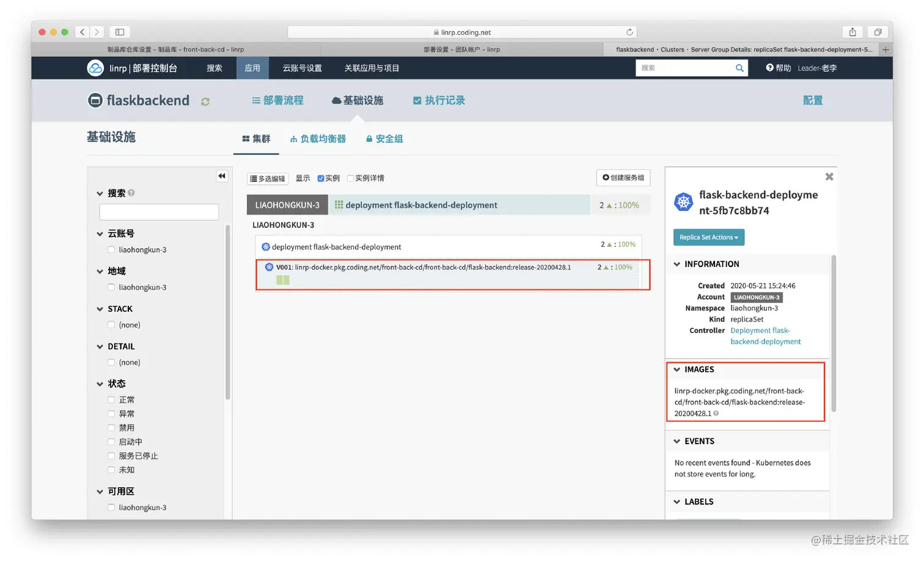924x561 pixels.
Task: Check the 正常 status filter
Action: pyautogui.click(x=111, y=400)
